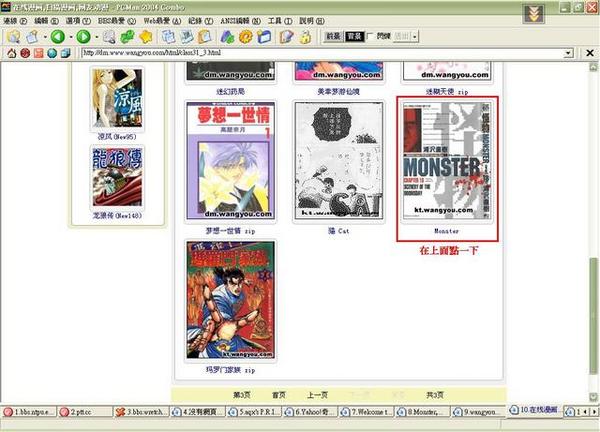Open the ANSI編輯 menu
The image size is (600, 432).
pos(240,21)
